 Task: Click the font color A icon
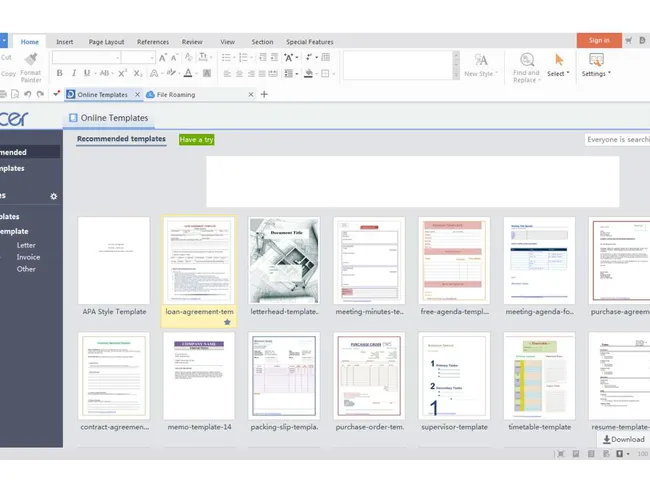tap(187, 73)
